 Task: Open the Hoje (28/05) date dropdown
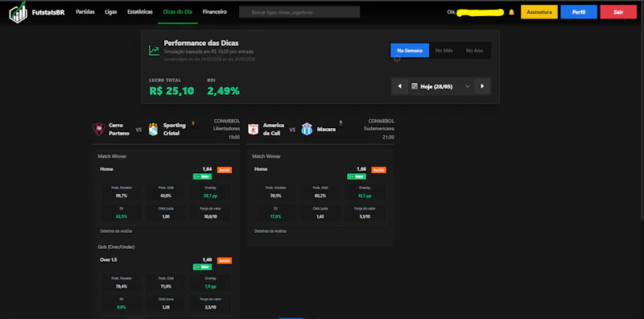(x=440, y=86)
